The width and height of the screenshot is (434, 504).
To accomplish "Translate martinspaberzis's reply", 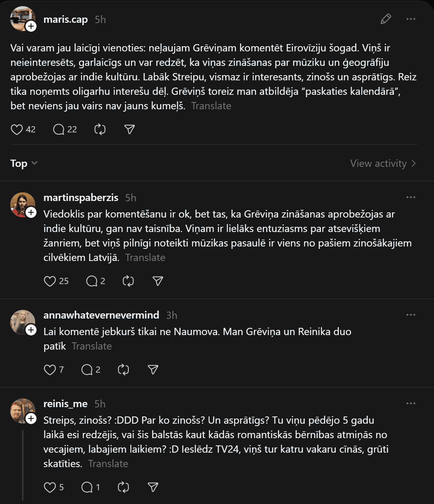I will (x=145, y=258).
